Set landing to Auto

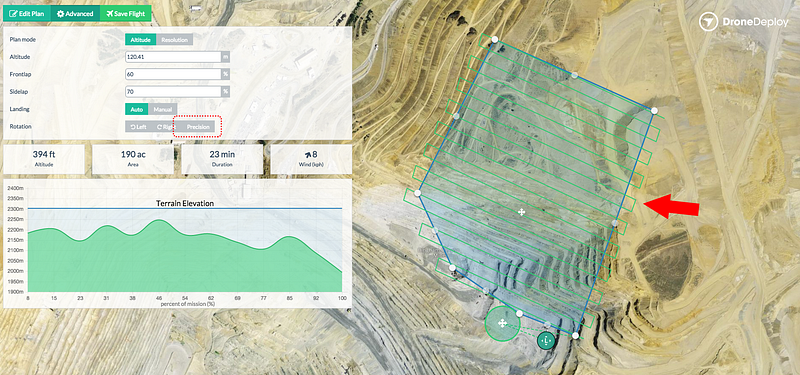[137, 109]
